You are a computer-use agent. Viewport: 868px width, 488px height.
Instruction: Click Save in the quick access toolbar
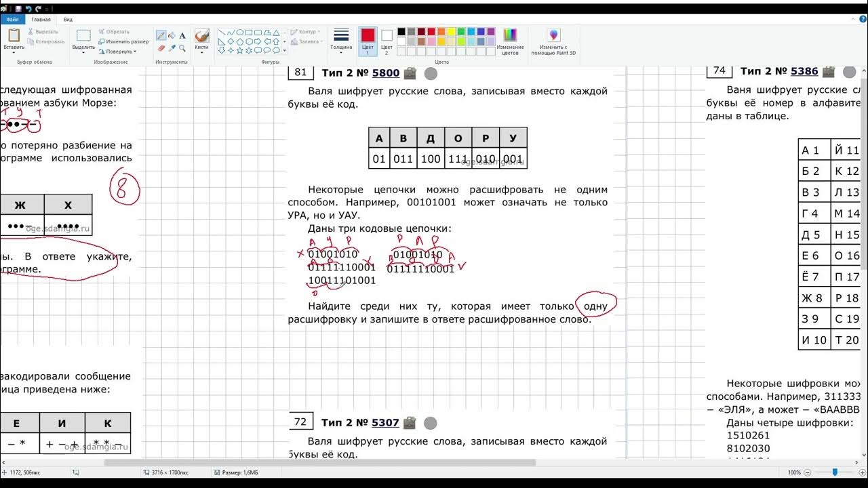point(18,9)
